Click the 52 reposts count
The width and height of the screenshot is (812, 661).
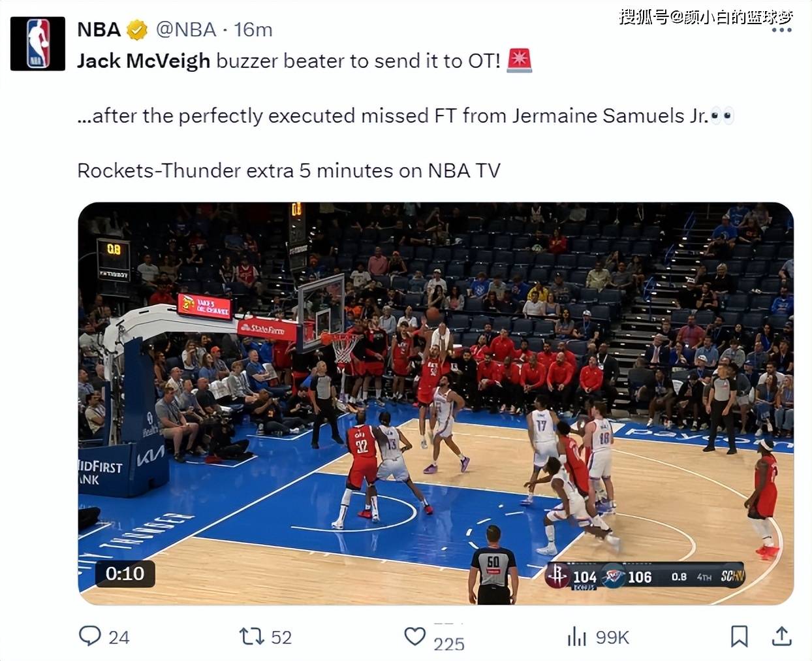click(x=281, y=637)
